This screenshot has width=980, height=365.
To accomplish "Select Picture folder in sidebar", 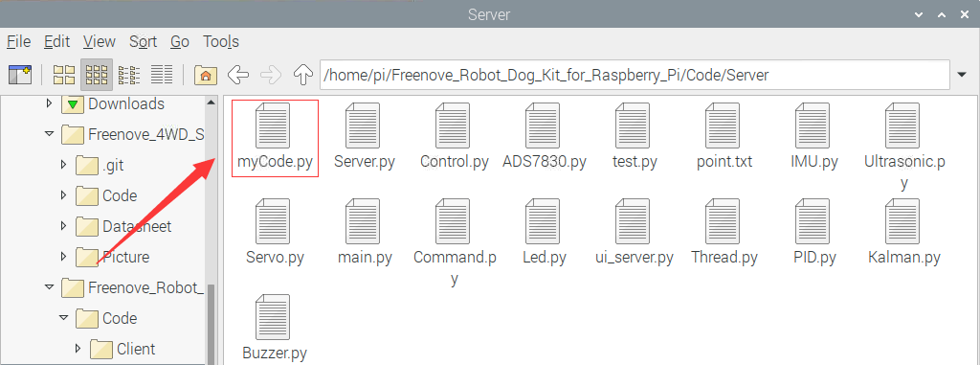I will coord(113,257).
